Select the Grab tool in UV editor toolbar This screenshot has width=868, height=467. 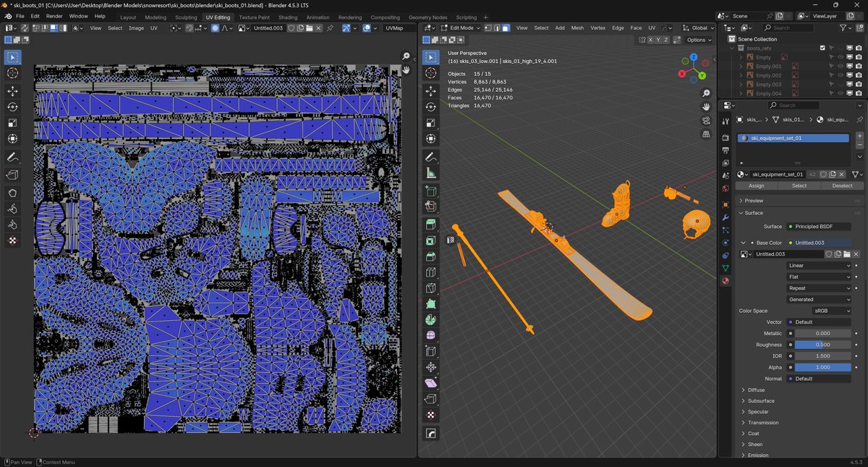coord(13,193)
